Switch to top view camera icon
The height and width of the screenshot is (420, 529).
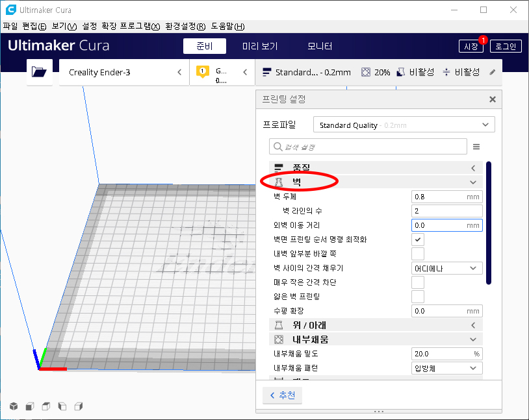tap(46, 406)
